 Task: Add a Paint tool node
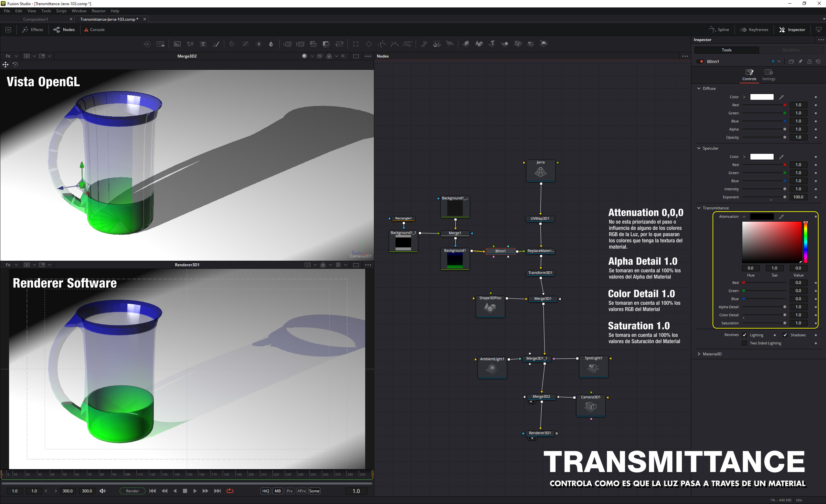coord(216,44)
